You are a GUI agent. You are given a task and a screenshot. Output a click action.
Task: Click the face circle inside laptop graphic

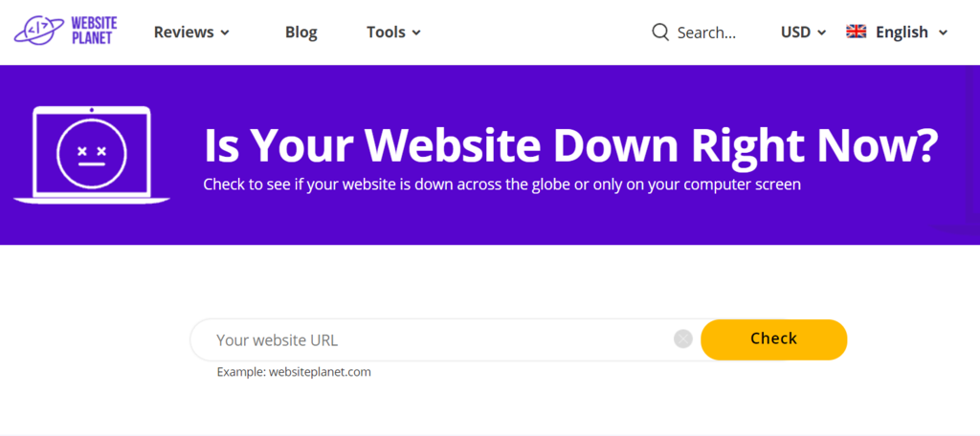[x=91, y=153]
